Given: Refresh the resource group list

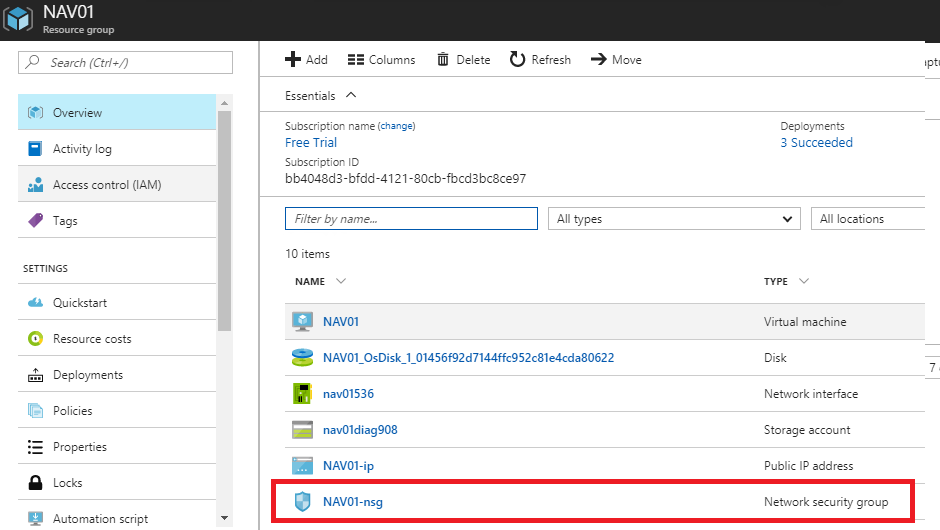Looking at the screenshot, I should 540,60.
